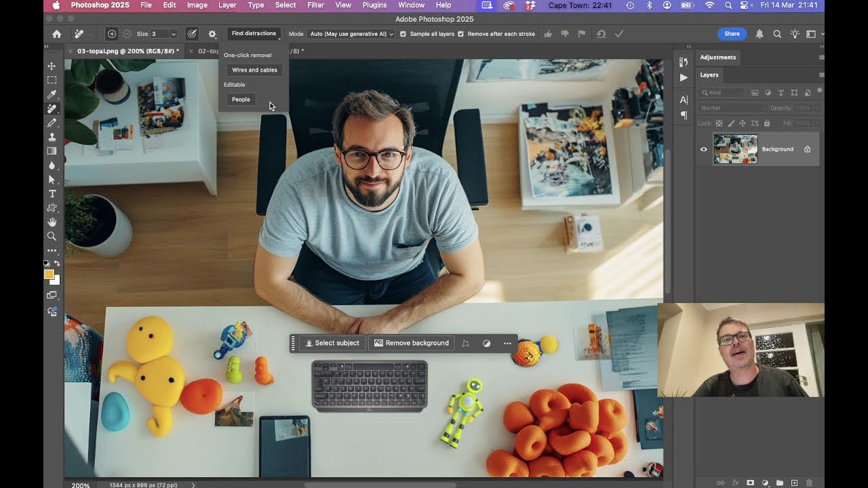This screenshot has width=868, height=488.
Task: Toggle pressure-for-size brush icon
Action: pyautogui.click(x=193, y=34)
